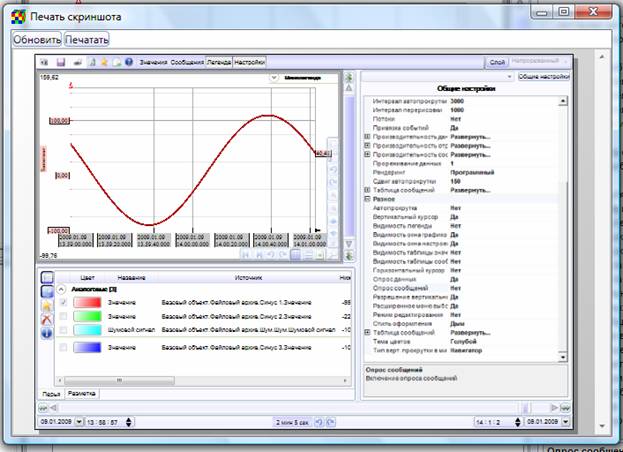Switch to the Разметка tab
Image resolution: width=623 pixels, height=452 pixels.
click(81, 394)
